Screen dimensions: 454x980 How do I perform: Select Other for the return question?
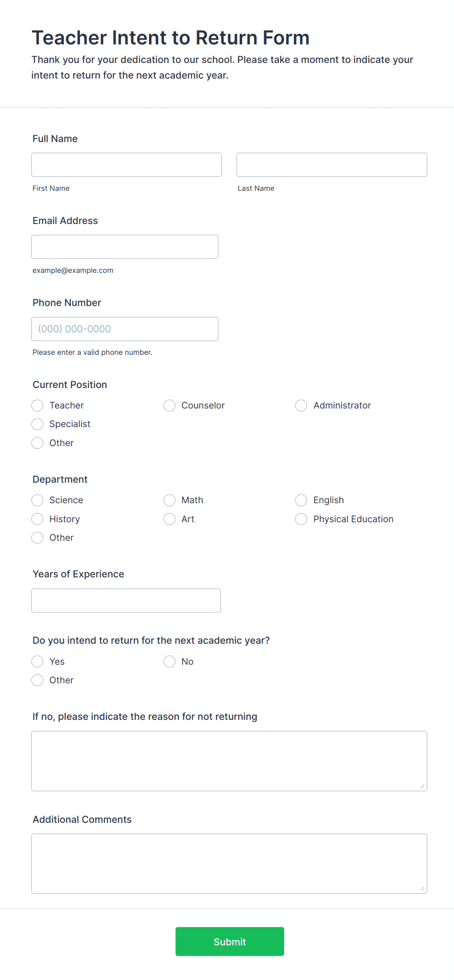37,680
